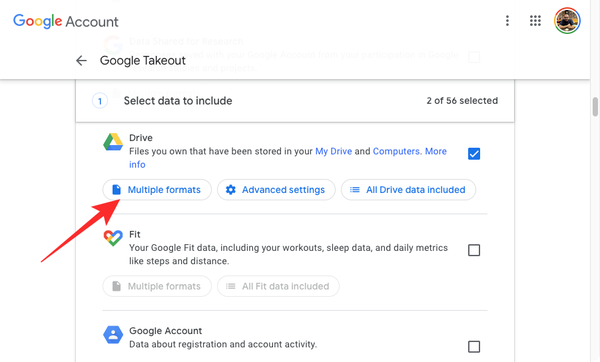The width and height of the screenshot is (600, 362).
Task: Click the page vertical scrollbar thumb
Action: tap(595, 107)
